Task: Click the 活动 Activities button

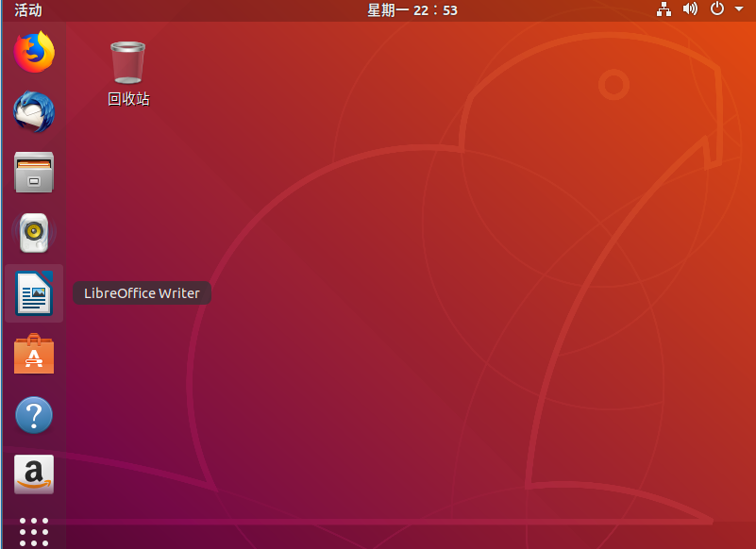Action: click(x=28, y=10)
